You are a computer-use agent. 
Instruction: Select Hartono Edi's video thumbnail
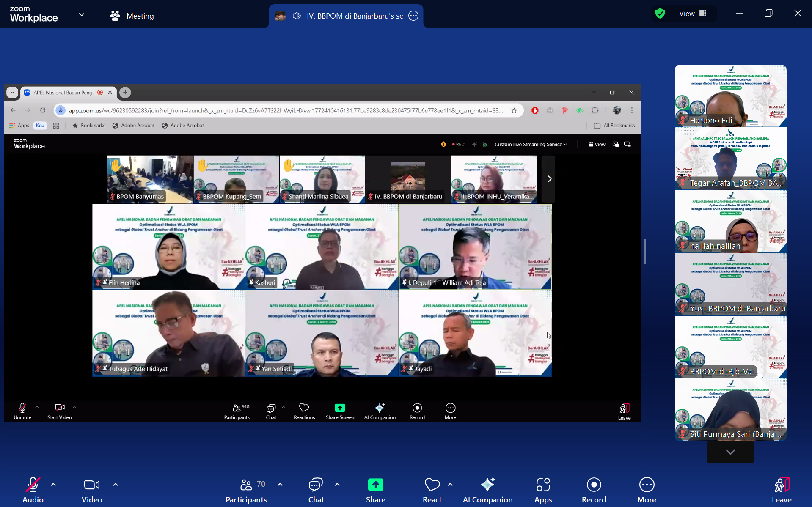(x=730, y=96)
